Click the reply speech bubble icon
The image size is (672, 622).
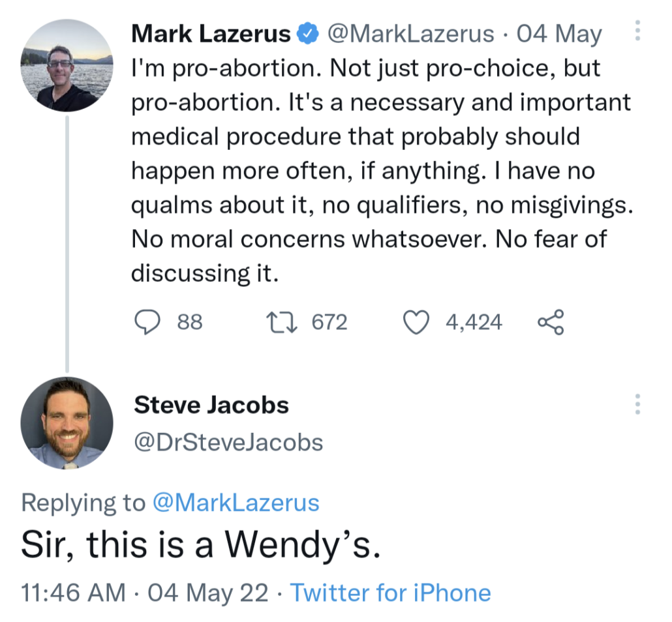click(147, 322)
